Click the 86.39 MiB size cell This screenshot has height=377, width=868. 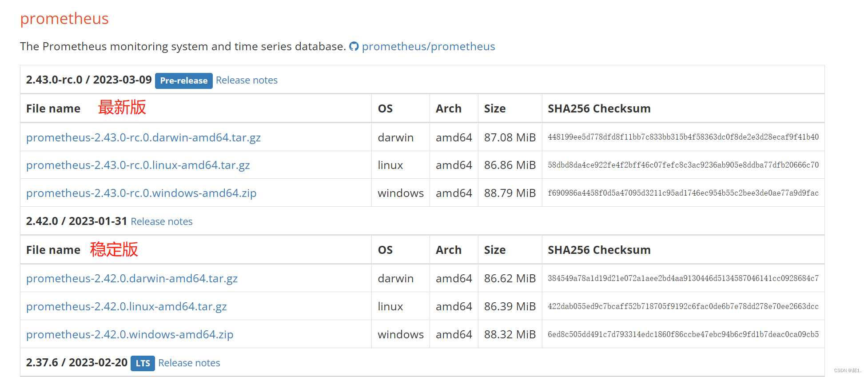click(510, 306)
